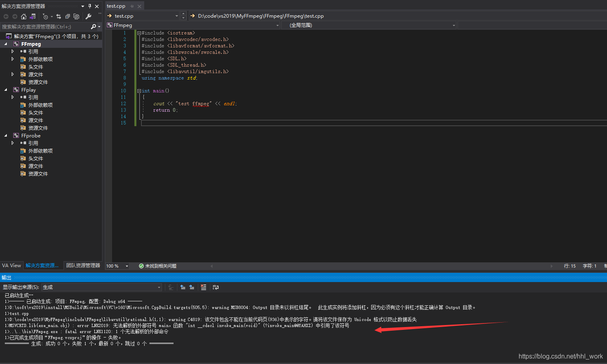The height and width of the screenshot is (364, 607).
Task: Click the collapse all icon in Solution Explorer
Action: coord(67,16)
